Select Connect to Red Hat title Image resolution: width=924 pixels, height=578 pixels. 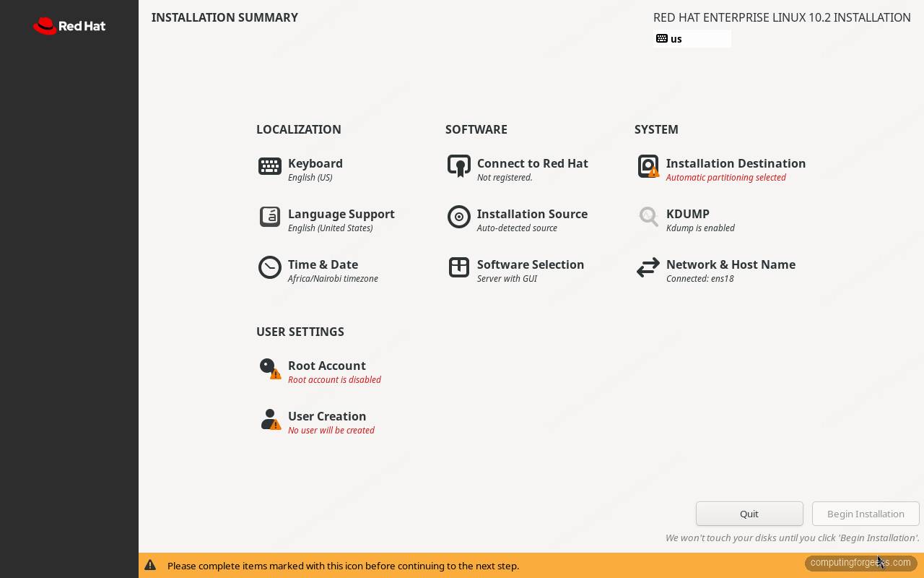533,163
